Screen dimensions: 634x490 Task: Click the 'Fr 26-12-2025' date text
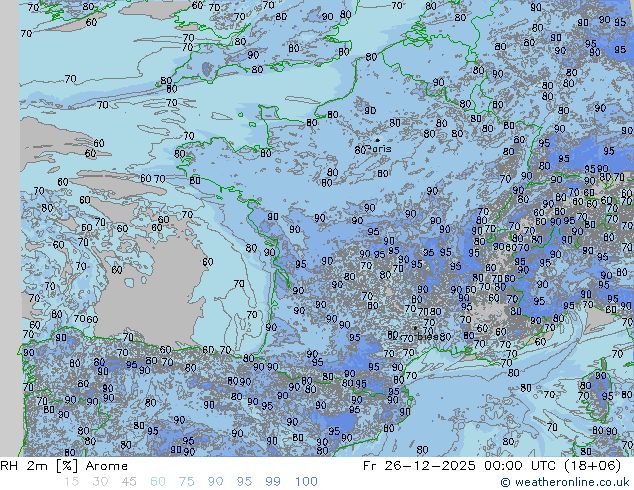(x=419, y=466)
